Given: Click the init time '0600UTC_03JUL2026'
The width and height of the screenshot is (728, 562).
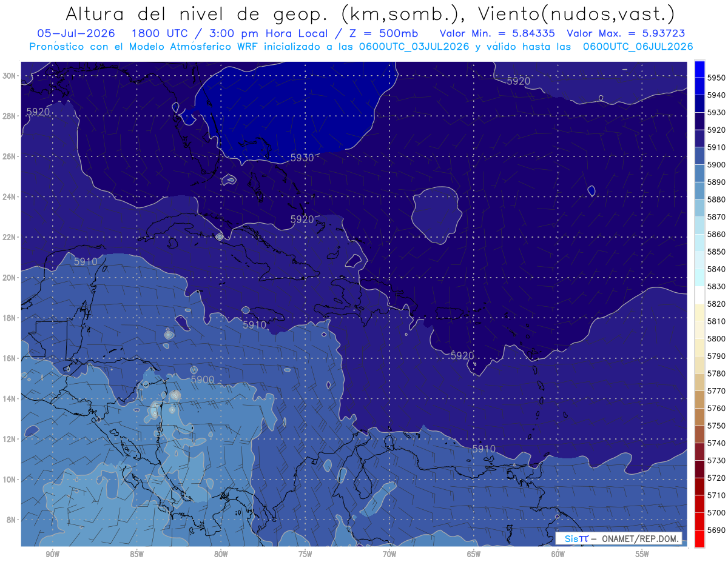Looking at the screenshot, I should tap(413, 46).
